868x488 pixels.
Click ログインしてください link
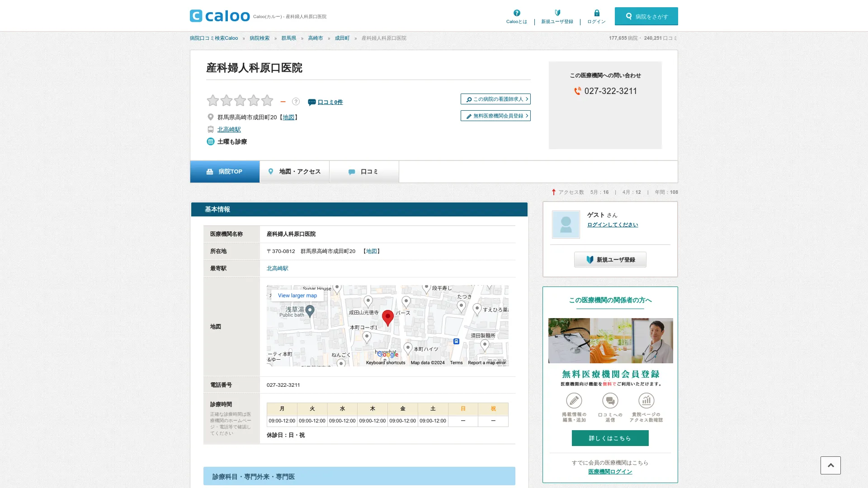pos(613,225)
